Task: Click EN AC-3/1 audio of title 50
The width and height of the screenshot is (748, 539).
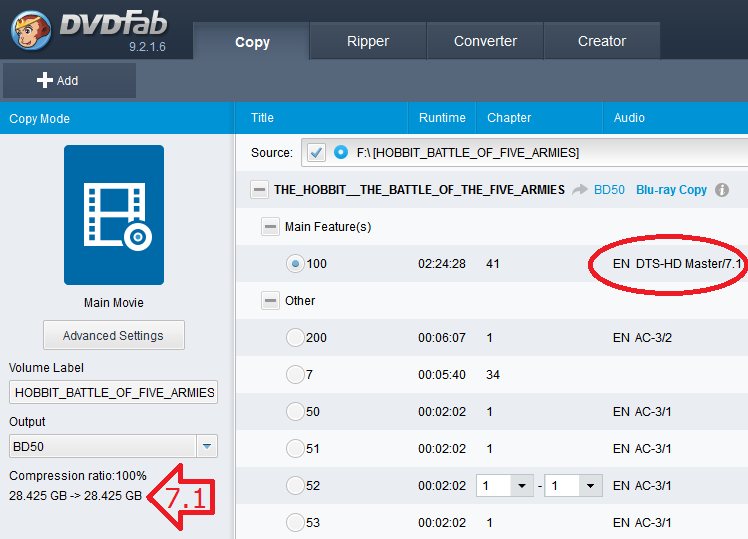Action: [642, 412]
